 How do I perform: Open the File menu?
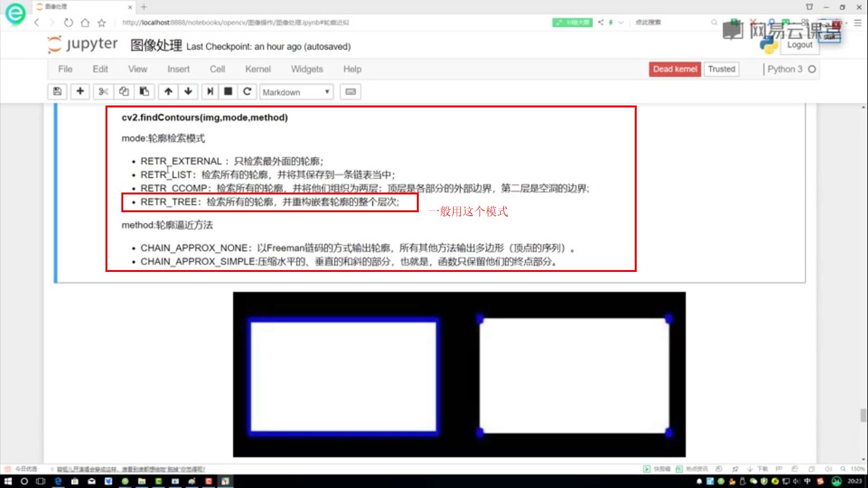coord(65,69)
